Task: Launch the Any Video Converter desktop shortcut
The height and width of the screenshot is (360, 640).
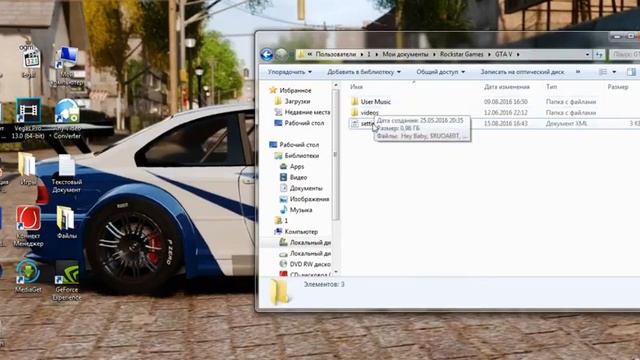Action: coord(67,119)
